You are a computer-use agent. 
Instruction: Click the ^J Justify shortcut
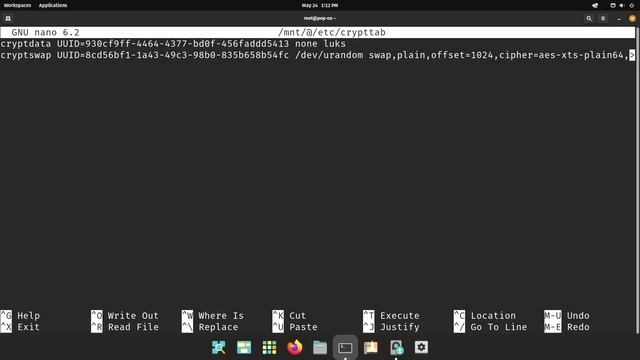pyautogui.click(x=391, y=327)
